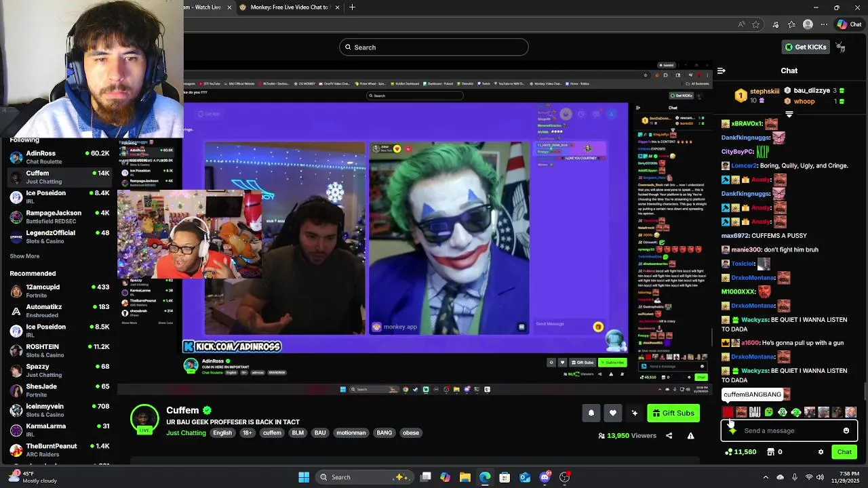868x488 pixels.
Task: Select the English tag
Action: (222, 432)
